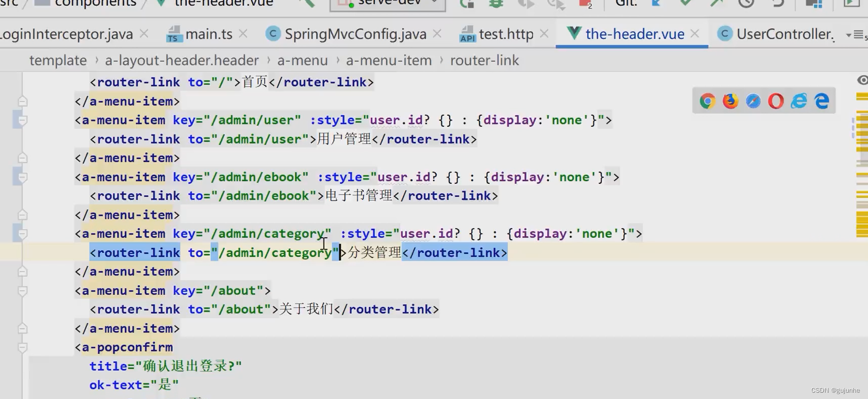
Task: Open page in Firefox browser
Action: [x=730, y=101]
